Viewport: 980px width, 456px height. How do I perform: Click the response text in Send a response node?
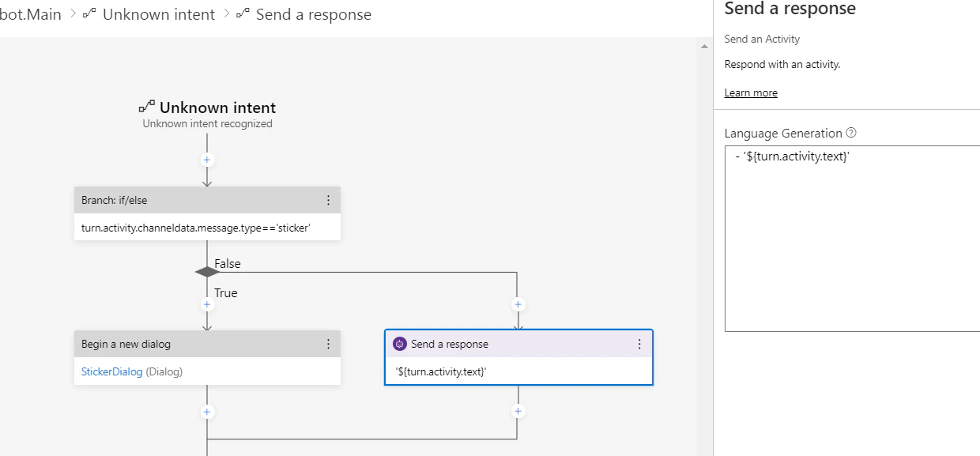point(439,371)
